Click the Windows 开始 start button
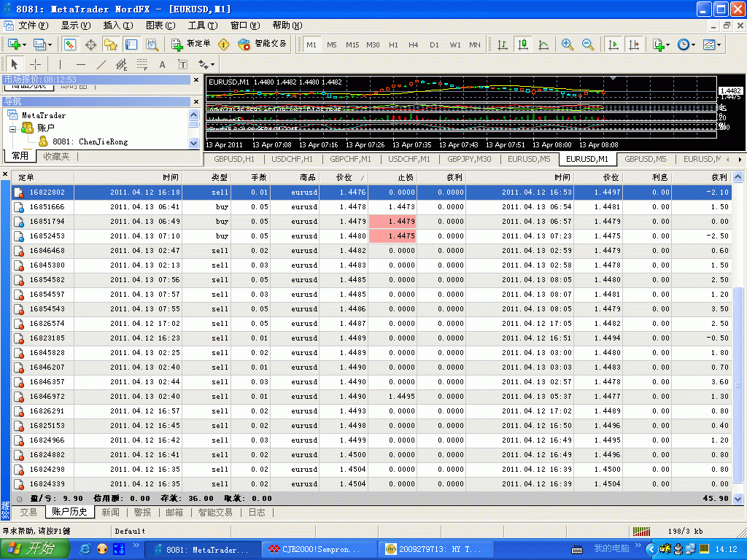Screen dimensions: 747x560 tap(34, 549)
